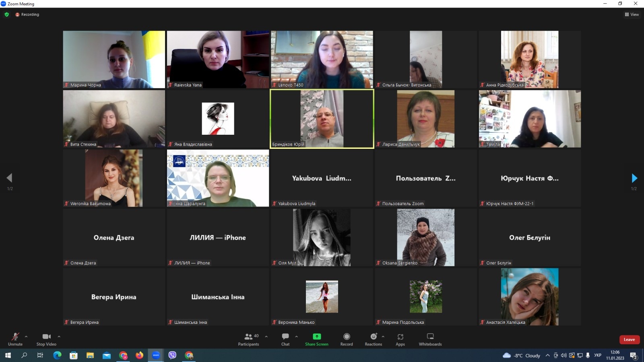The image size is (644, 362).
Task: Select Марина Чорна's video tile
Action: click(114, 60)
